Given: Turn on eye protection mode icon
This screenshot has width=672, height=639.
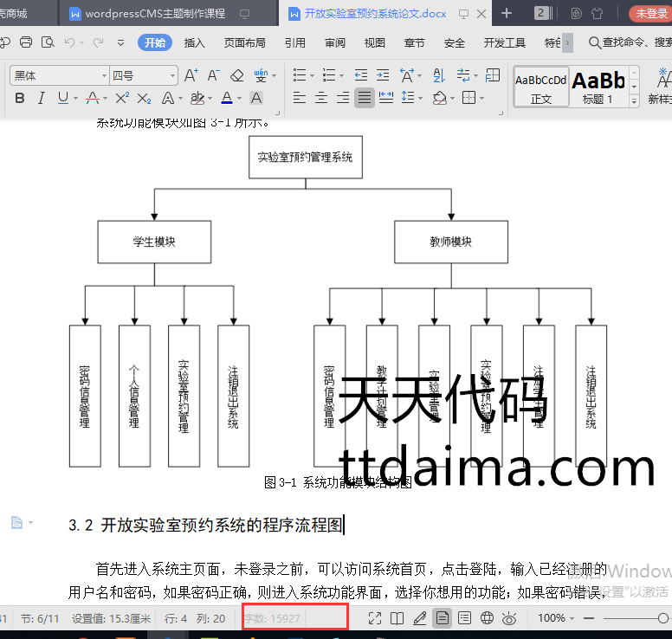Looking at the screenshot, I should [x=509, y=618].
